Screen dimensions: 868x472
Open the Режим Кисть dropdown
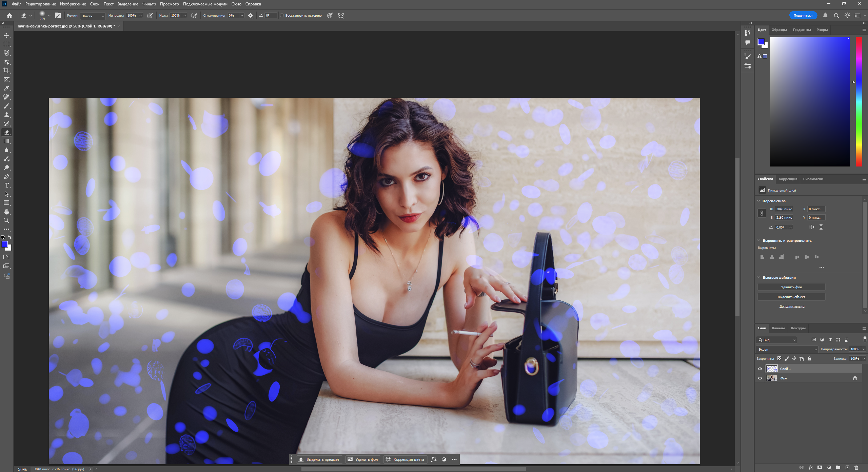(x=93, y=16)
